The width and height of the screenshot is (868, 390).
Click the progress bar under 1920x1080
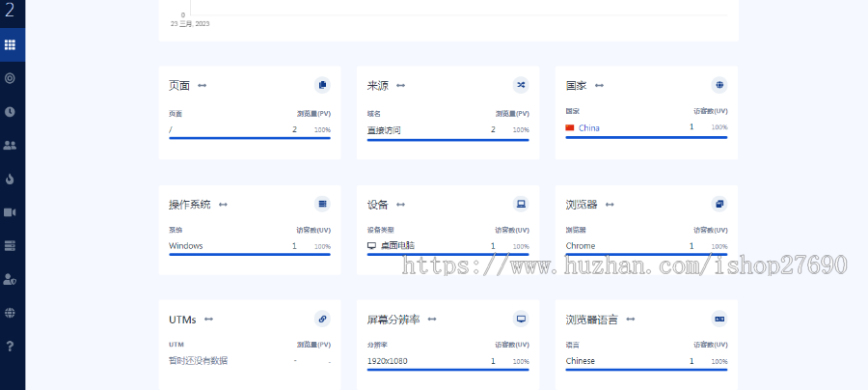pos(448,370)
